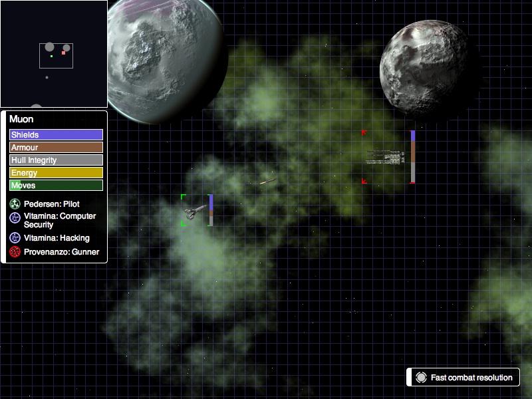Click the Armour status bar
This screenshot has height=399, width=532.
pyautogui.click(x=56, y=148)
